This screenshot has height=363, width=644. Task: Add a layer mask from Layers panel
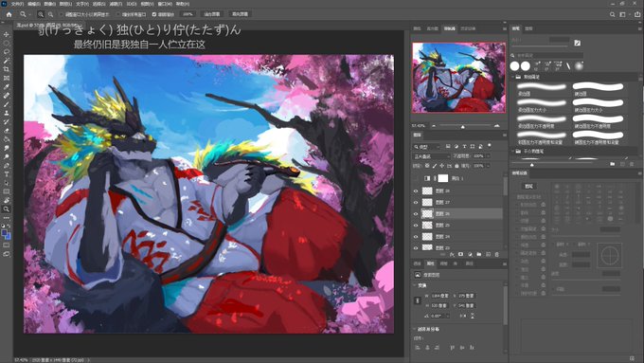pos(461,254)
